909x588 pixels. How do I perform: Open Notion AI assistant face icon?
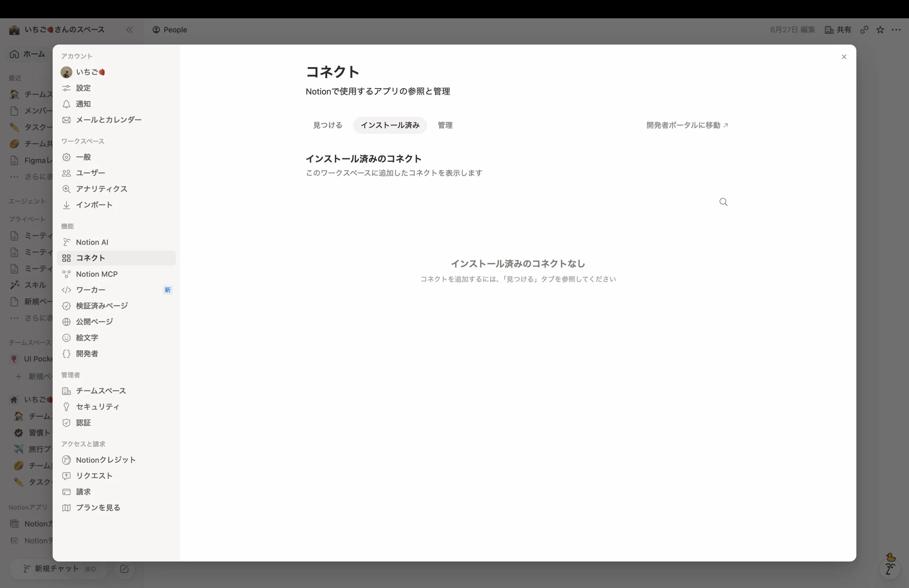[890, 569]
